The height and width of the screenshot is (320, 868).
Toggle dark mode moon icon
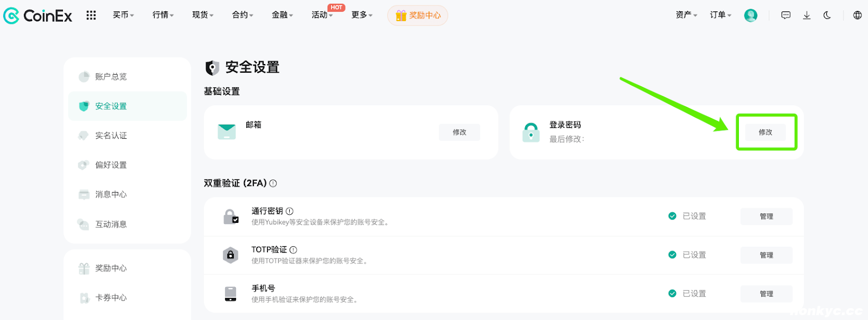(x=827, y=15)
